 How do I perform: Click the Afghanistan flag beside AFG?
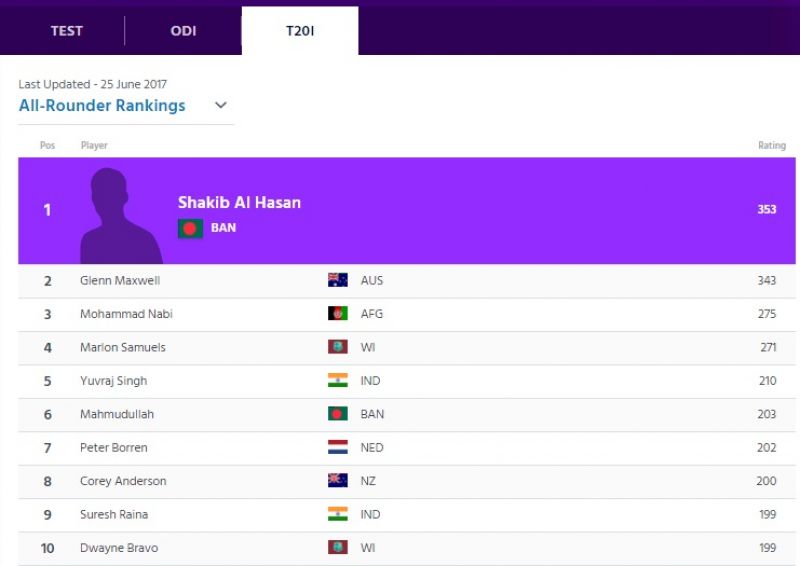(338, 313)
